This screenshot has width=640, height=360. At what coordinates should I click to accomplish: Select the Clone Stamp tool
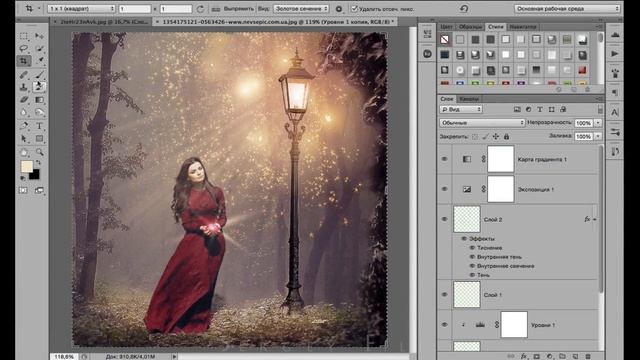point(24,87)
